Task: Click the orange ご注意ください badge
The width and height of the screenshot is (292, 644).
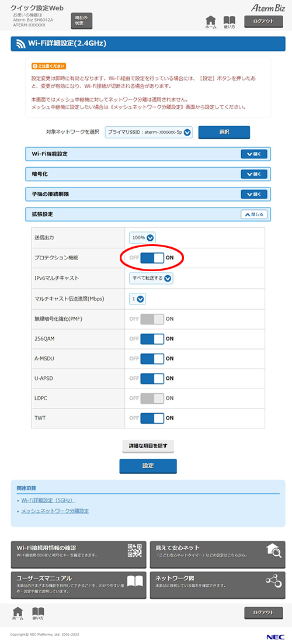Action: click(x=48, y=65)
